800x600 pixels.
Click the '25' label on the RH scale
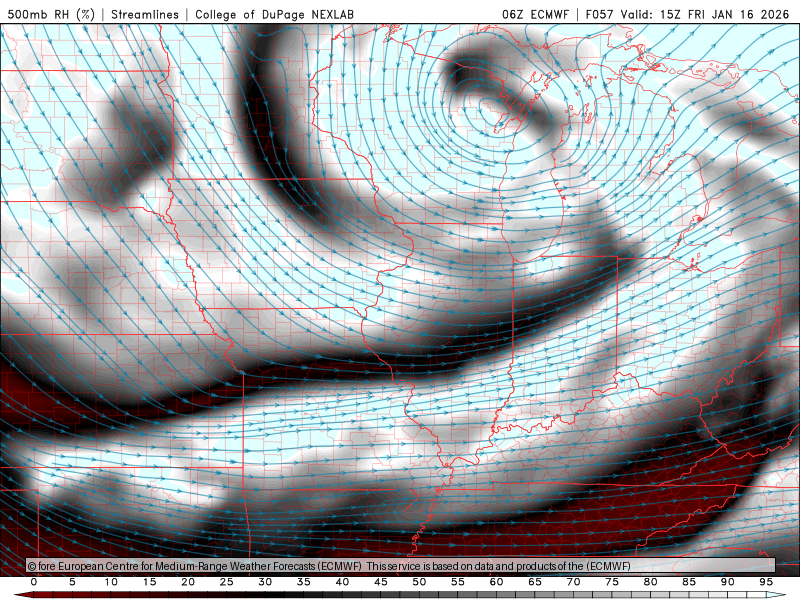pos(227,582)
